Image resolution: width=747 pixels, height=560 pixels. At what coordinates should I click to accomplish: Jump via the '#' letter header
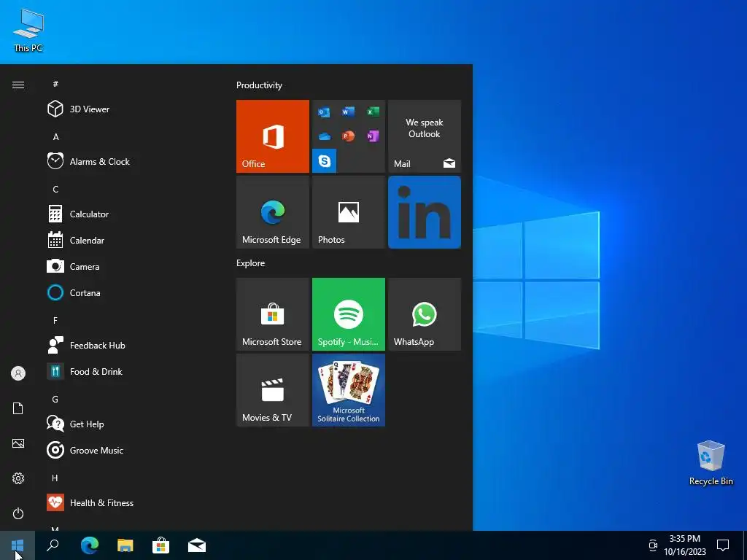(x=55, y=84)
